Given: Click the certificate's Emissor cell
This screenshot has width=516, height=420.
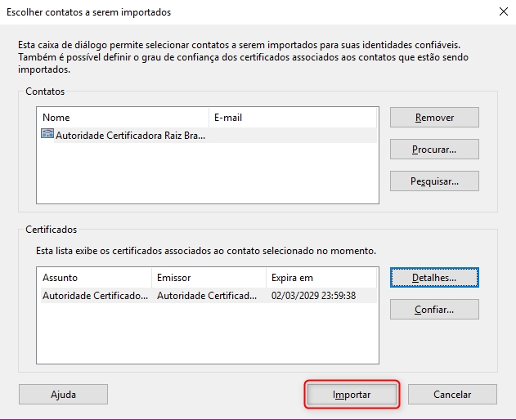Looking at the screenshot, I should coord(208,296).
